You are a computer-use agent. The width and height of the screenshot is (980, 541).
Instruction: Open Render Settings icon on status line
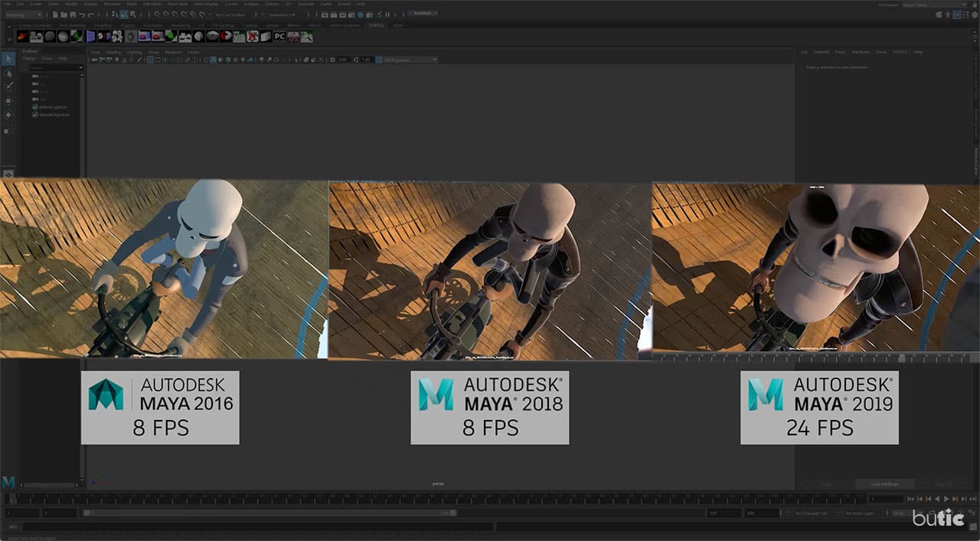point(351,15)
